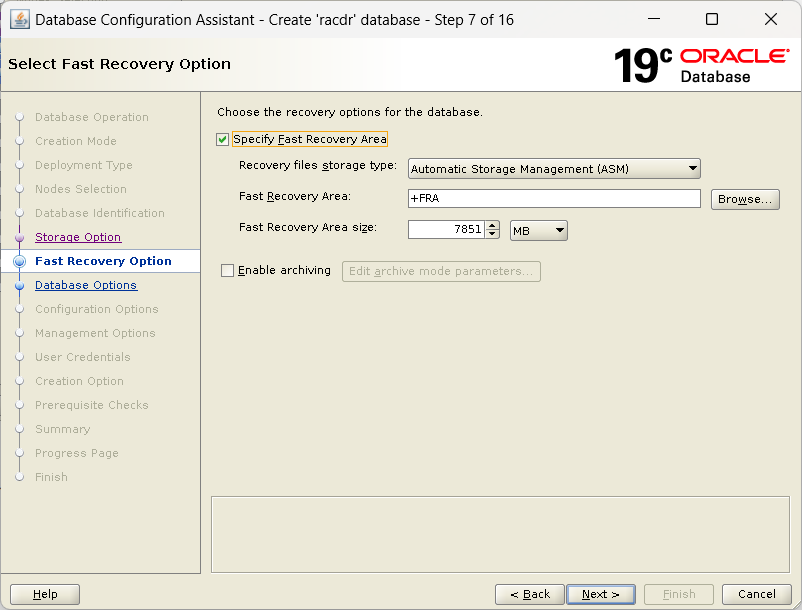This screenshot has width=802, height=610.
Task: Click Database Operation step label
Action: pos(92,117)
